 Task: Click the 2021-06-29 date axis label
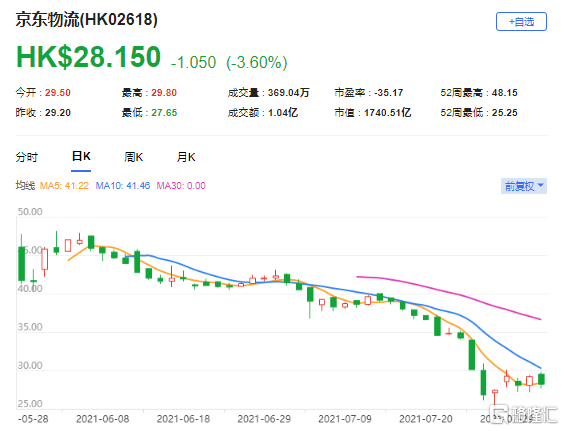point(264,419)
